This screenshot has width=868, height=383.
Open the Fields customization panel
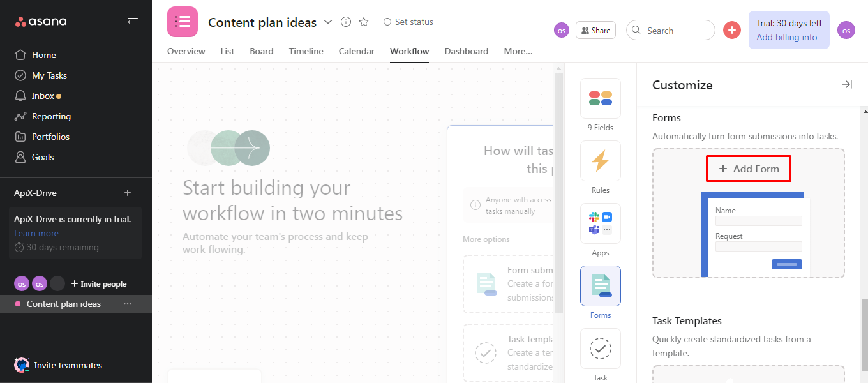tap(600, 98)
